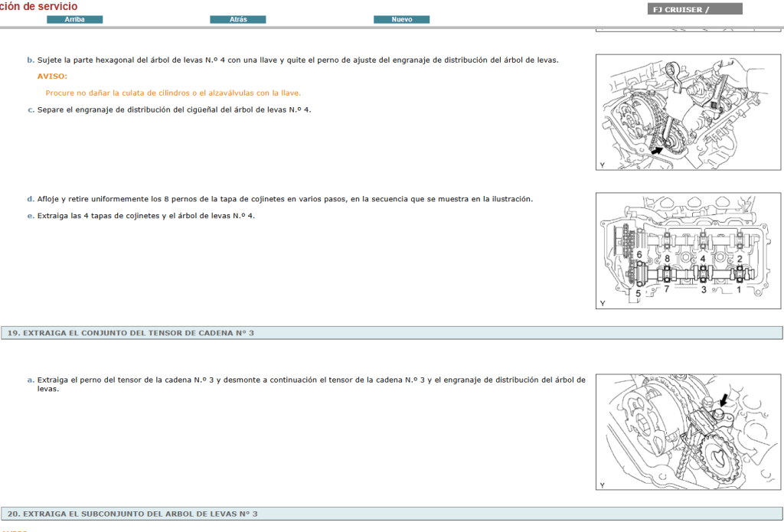Screen dimensions: 784x532
Task: Click step b about the hexagonal camshaft part
Action: pos(299,59)
